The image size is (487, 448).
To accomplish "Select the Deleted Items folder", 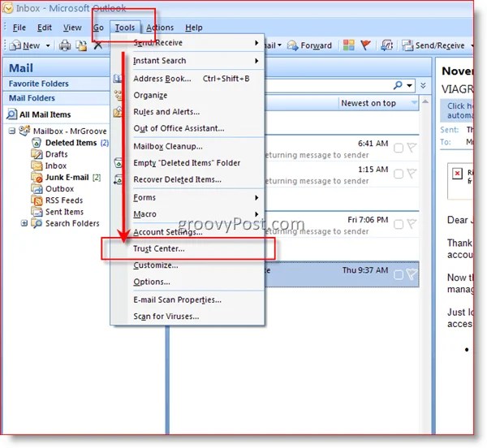I will (x=71, y=143).
